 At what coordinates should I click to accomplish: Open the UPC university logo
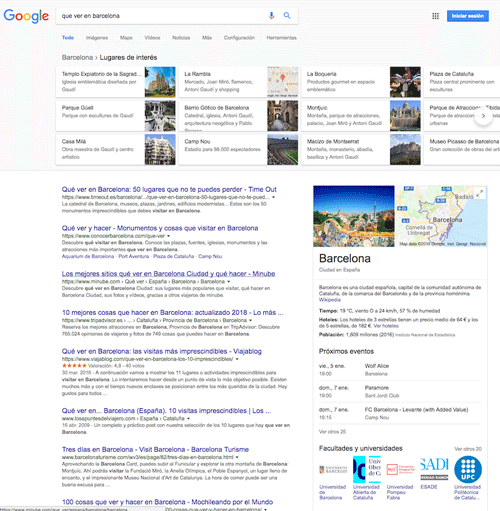[468, 469]
